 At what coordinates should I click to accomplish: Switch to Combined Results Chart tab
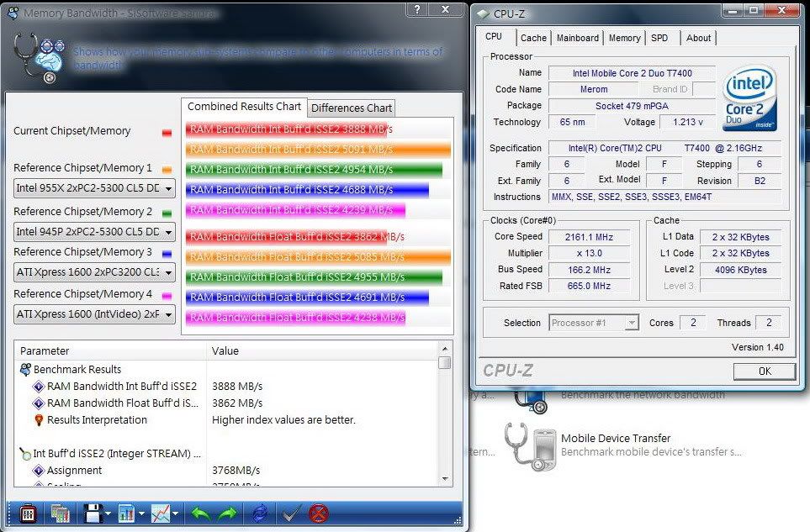tap(244, 107)
